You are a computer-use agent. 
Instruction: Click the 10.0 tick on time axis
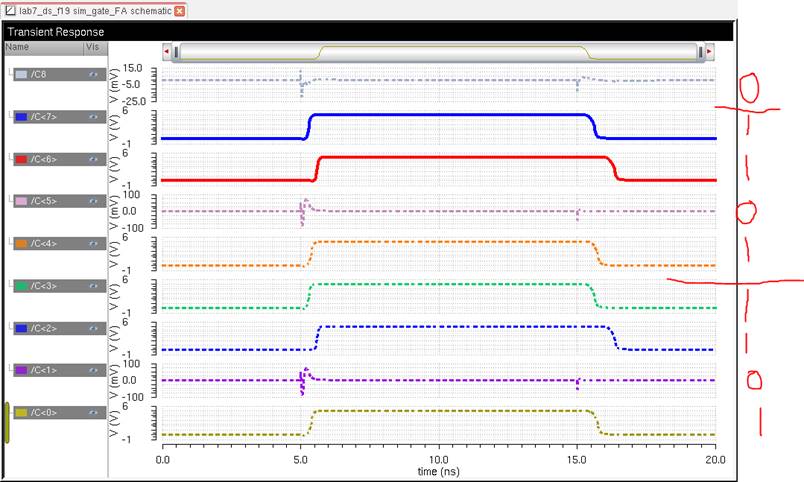[438, 459]
